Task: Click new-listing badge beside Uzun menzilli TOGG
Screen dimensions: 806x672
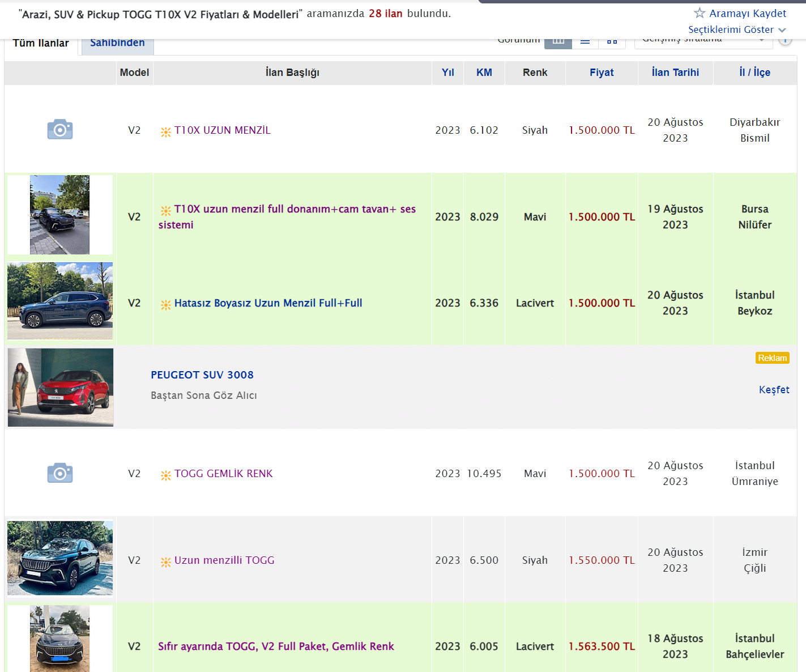Action: pyautogui.click(x=165, y=562)
